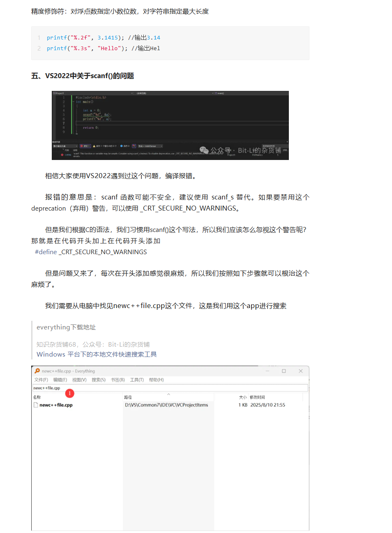Click the sort chevron on the 路径 column header
This screenshot has width=392, height=533.
point(168,394)
